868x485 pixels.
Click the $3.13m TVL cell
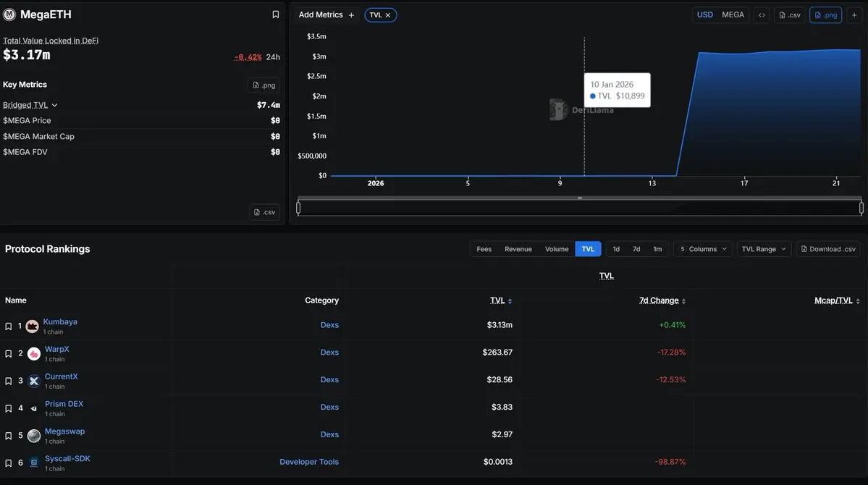point(500,325)
